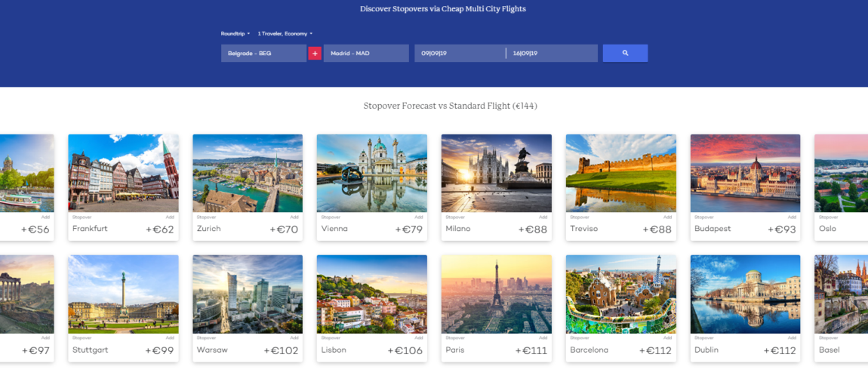This screenshot has height=370, width=868.
Task: Click the Lisbon city name
Action: click(334, 350)
